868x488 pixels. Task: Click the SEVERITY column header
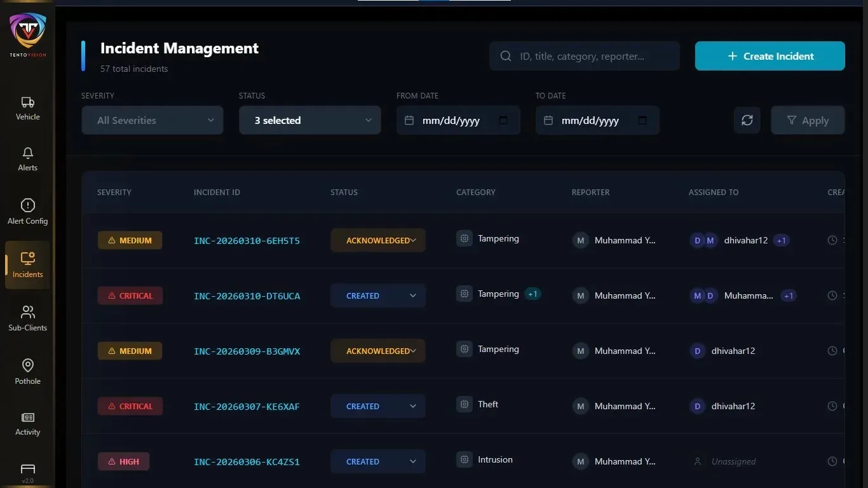pyautogui.click(x=114, y=192)
